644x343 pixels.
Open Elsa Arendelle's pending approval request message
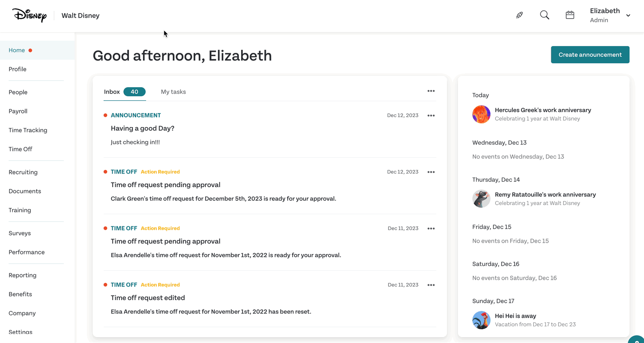[270, 242]
